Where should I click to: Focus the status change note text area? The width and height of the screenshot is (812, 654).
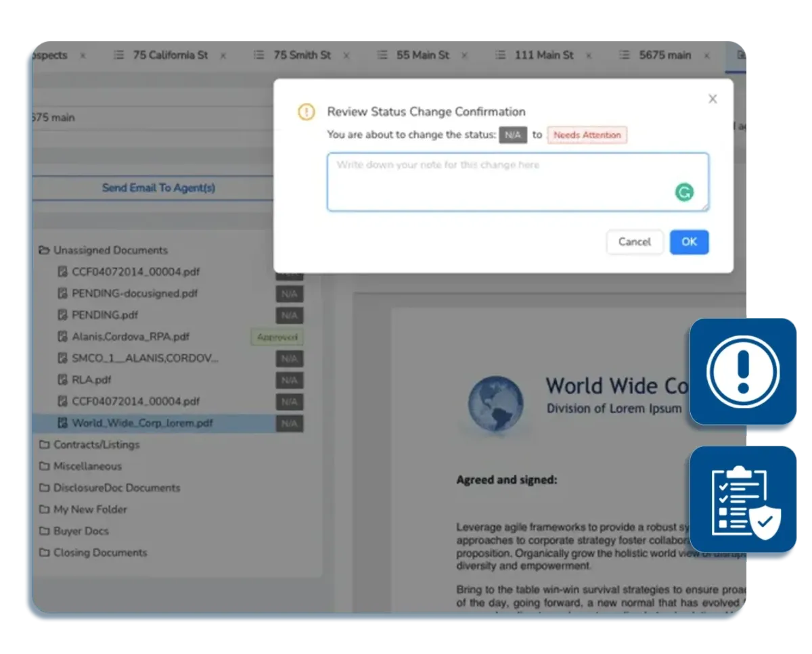[x=518, y=182]
